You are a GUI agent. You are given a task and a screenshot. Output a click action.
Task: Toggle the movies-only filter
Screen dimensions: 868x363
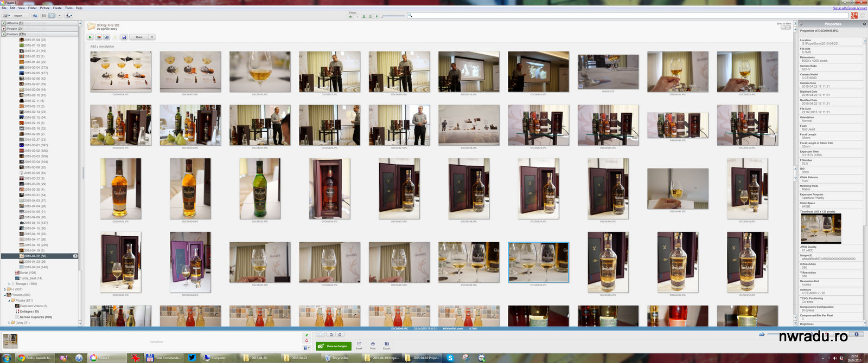(370, 16)
